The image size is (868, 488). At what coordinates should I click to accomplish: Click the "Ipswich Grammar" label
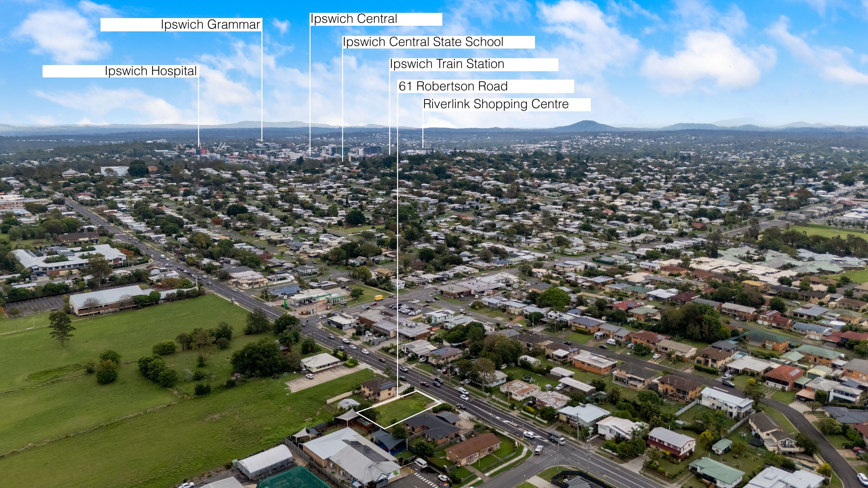[x=181, y=25]
